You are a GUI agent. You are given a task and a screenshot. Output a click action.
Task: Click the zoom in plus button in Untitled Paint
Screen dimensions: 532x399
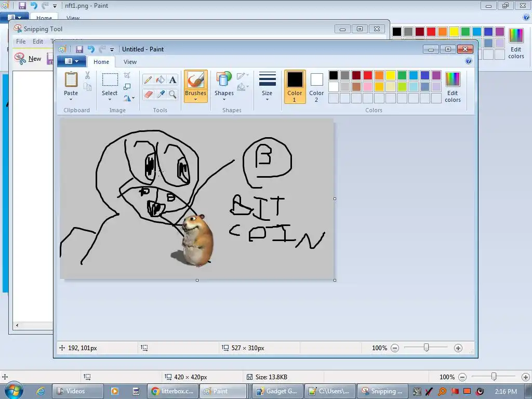pyautogui.click(x=458, y=348)
